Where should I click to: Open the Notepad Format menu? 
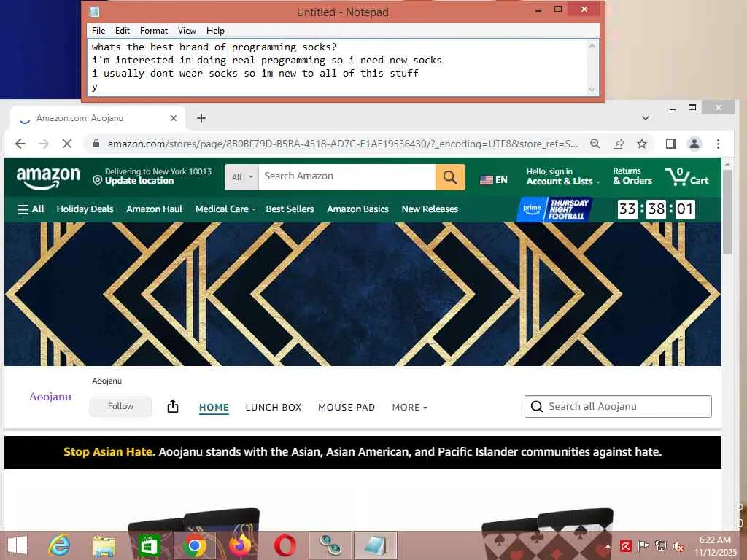[x=153, y=31]
